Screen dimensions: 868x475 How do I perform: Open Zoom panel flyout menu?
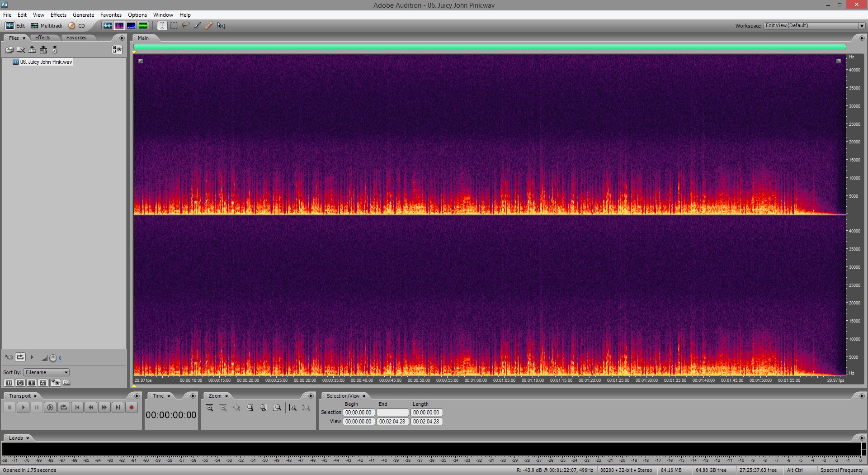pos(311,396)
